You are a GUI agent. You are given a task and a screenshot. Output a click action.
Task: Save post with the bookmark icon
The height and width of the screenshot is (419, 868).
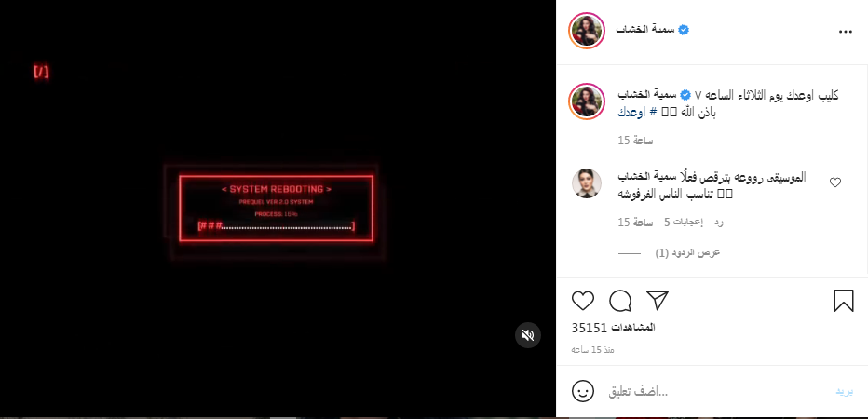click(844, 301)
